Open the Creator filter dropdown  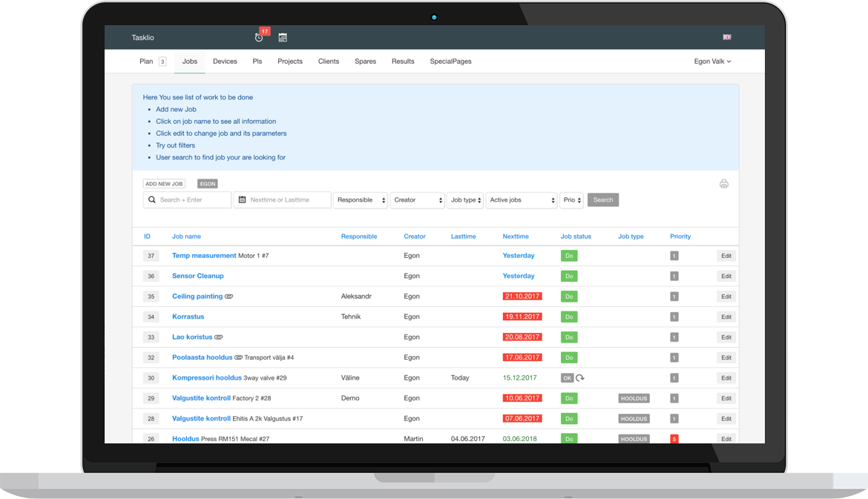point(417,199)
